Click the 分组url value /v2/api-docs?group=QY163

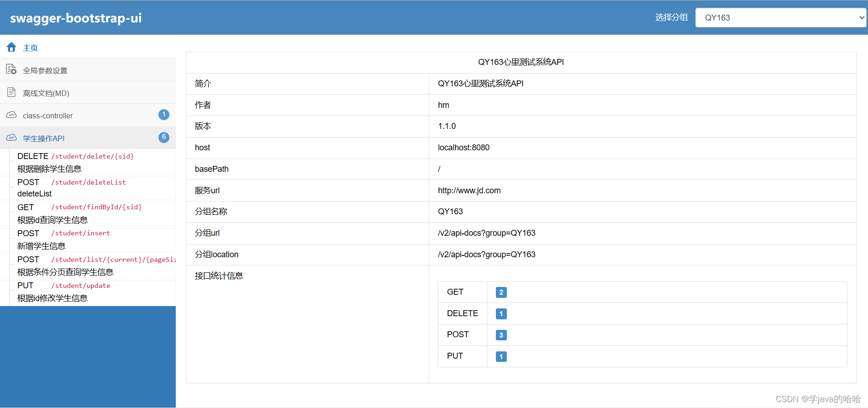click(486, 233)
